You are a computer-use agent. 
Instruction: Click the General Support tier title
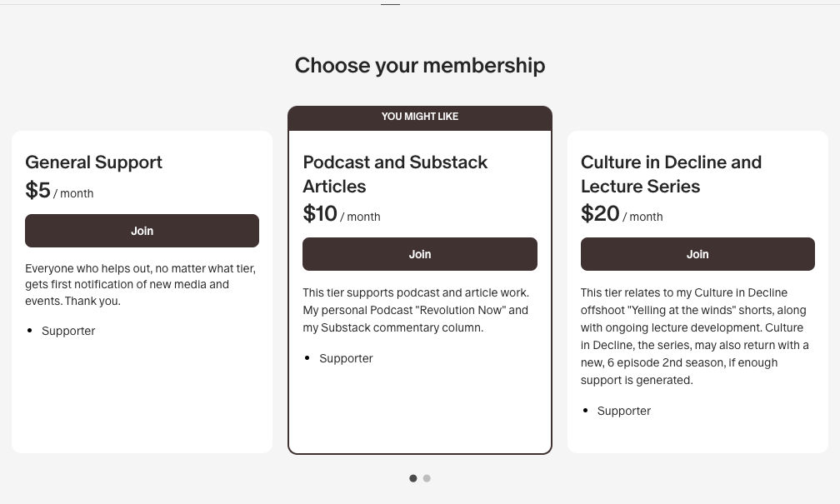pos(93,162)
